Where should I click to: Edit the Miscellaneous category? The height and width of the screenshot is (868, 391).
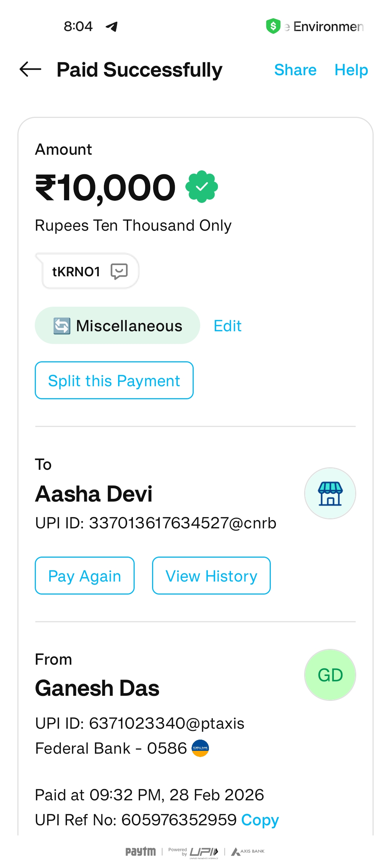(227, 326)
